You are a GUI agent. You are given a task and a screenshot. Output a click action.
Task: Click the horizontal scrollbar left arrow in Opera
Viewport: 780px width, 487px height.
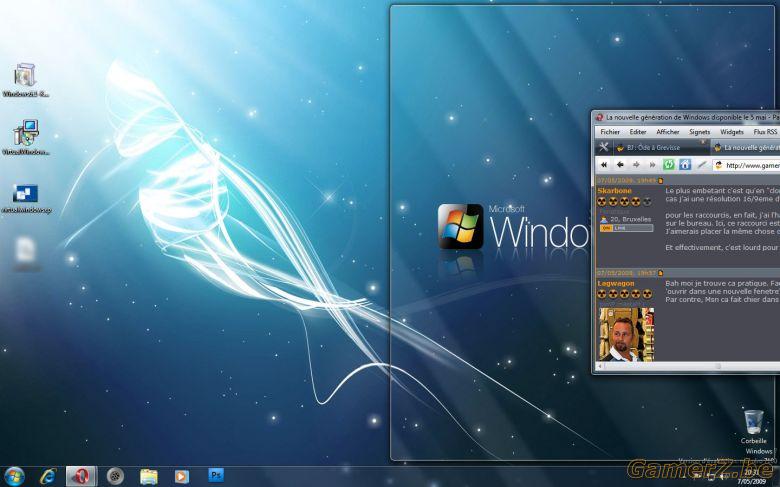coord(600,367)
